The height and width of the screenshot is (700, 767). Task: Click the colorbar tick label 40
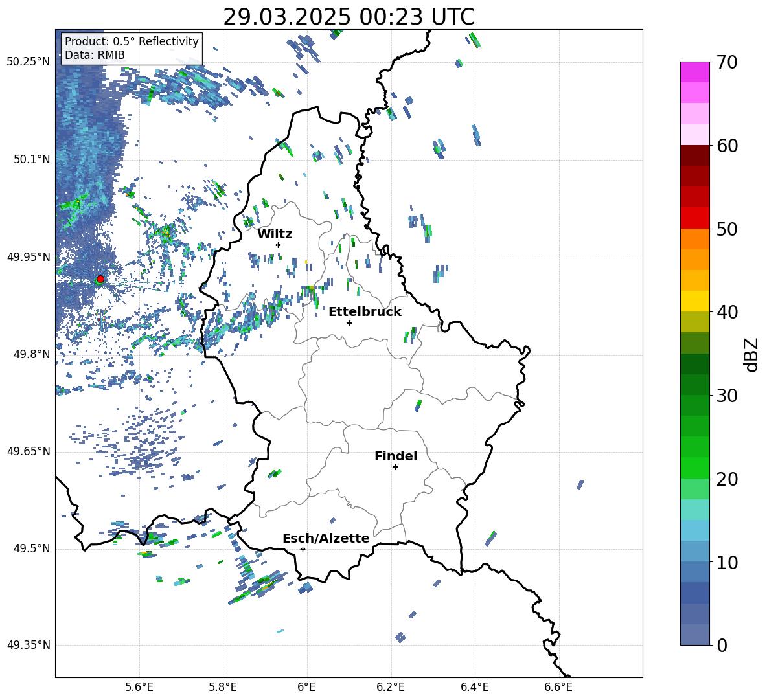727,312
